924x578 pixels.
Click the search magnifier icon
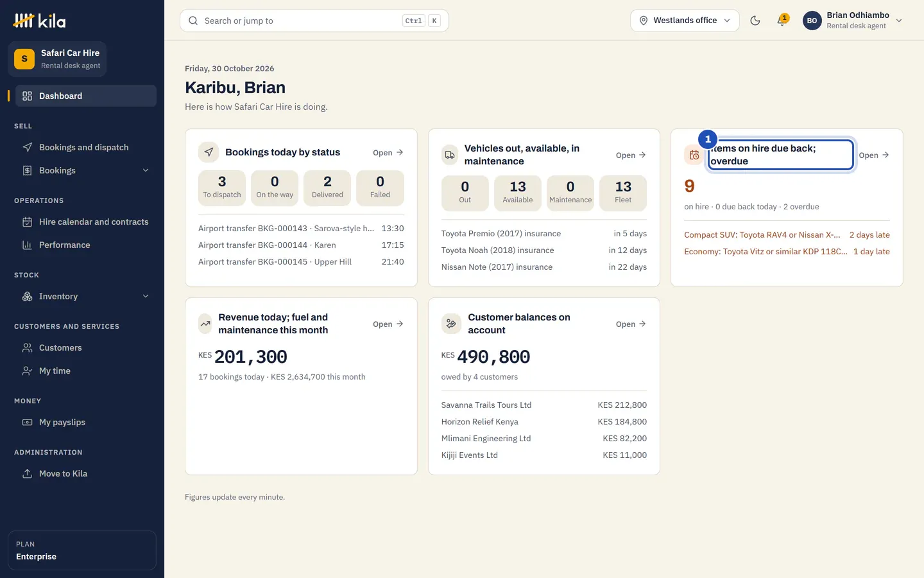coord(193,21)
